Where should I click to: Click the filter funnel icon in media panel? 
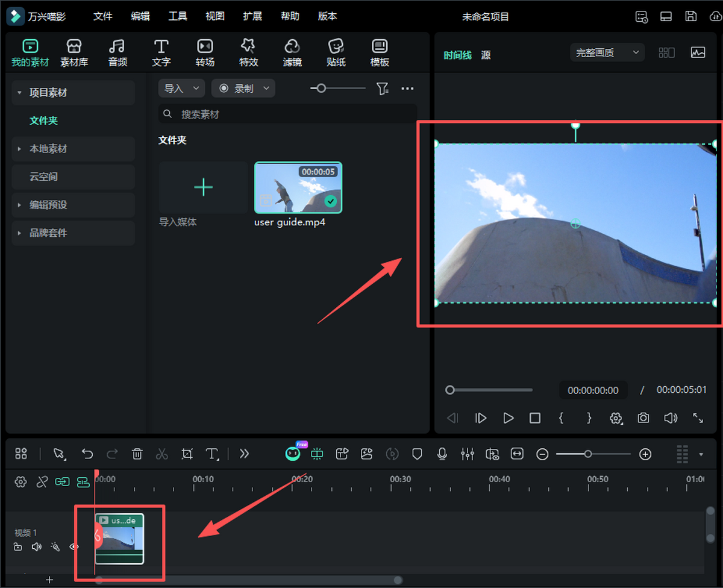coord(382,89)
